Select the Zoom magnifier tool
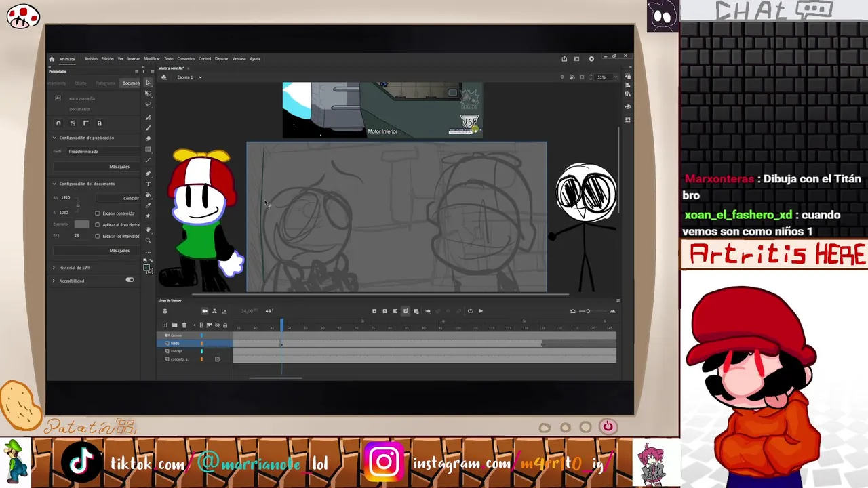Image resolution: width=868 pixels, height=488 pixels. click(x=149, y=240)
